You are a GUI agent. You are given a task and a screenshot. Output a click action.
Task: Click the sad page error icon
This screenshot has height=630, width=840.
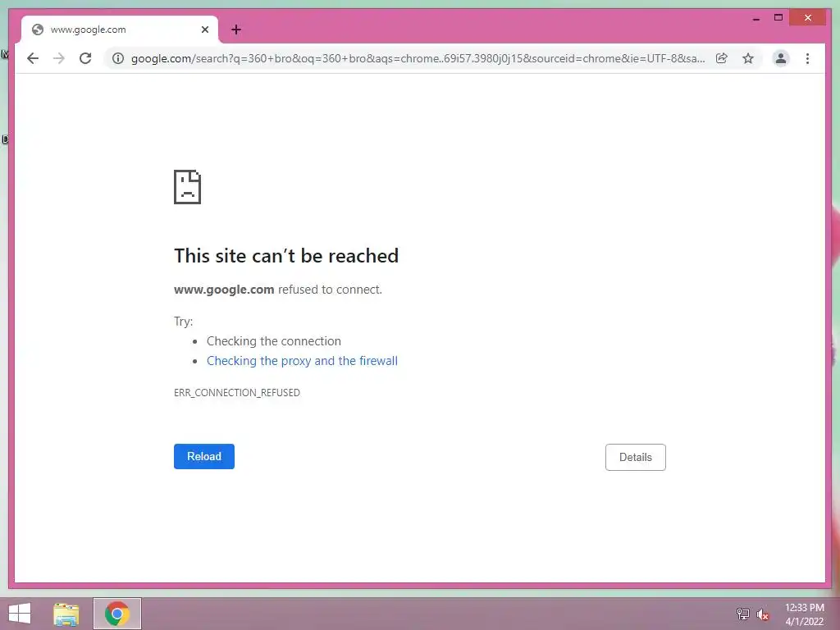(188, 187)
